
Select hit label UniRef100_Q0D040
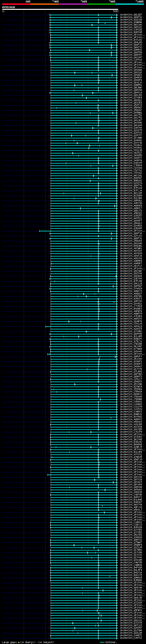tap(131, 352)
